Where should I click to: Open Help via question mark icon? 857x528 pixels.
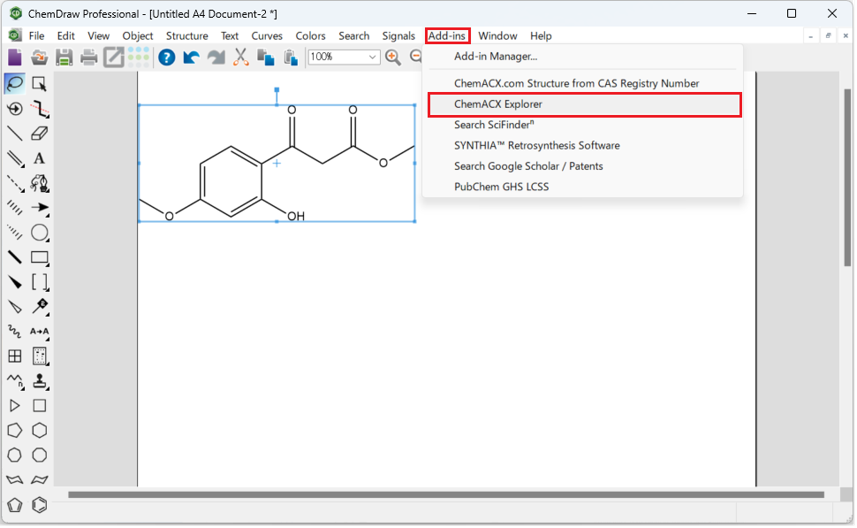pyautogui.click(x=166, y=57)
